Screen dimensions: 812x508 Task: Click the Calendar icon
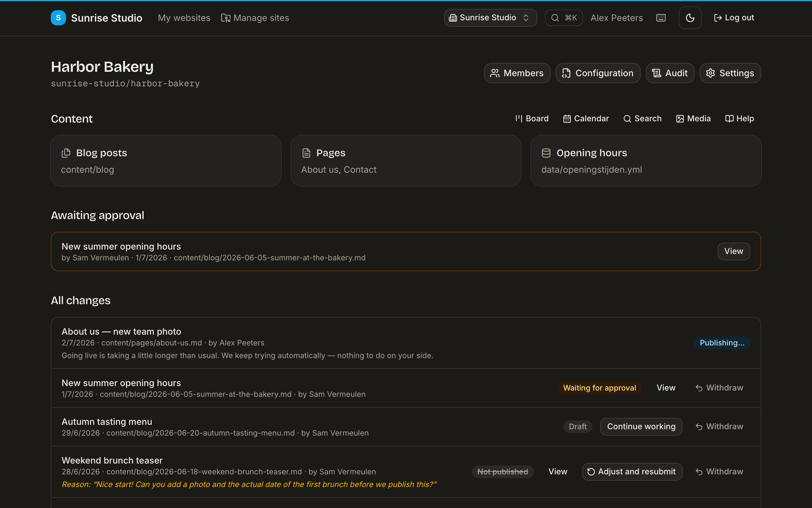(567, 119)
